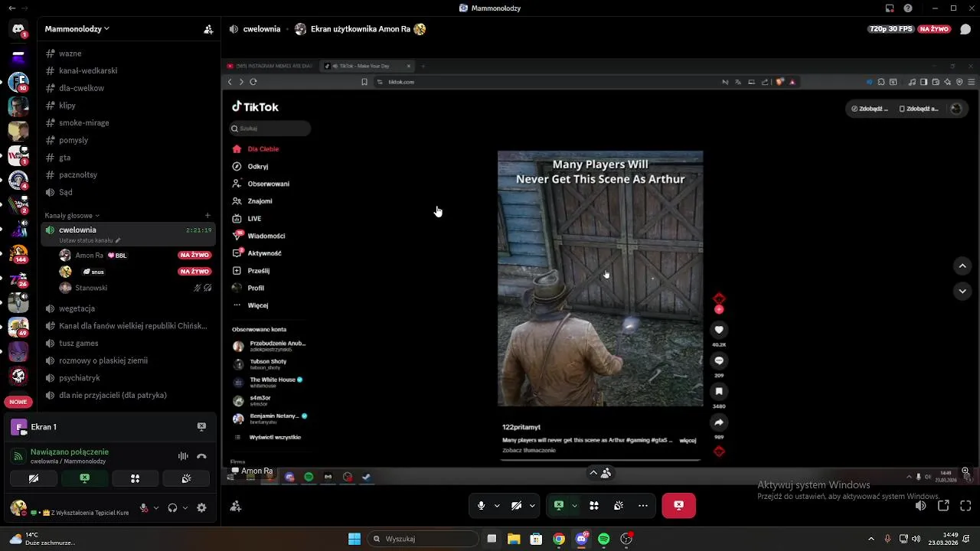Viewport: 980px width, 551px height.
Task: Show hidden icons tray chevron
Action: [x=871, y=539]
